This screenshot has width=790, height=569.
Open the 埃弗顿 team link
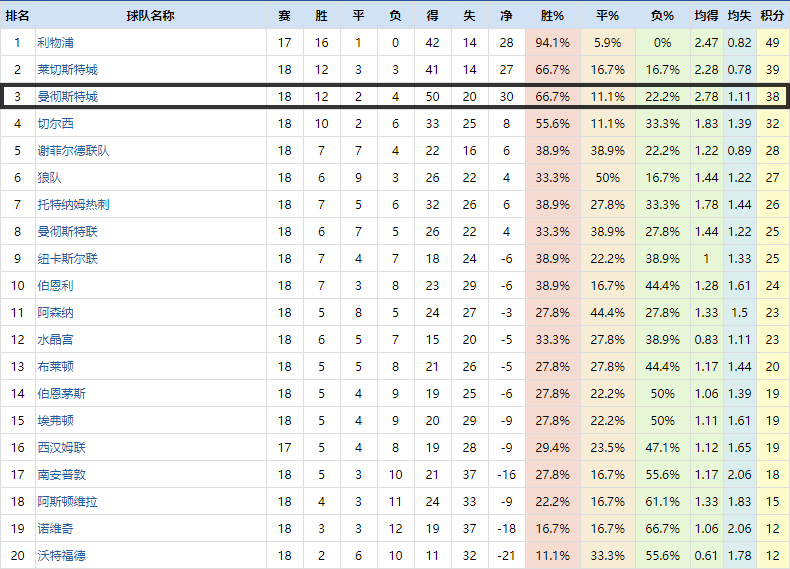(x=55, y=421)
